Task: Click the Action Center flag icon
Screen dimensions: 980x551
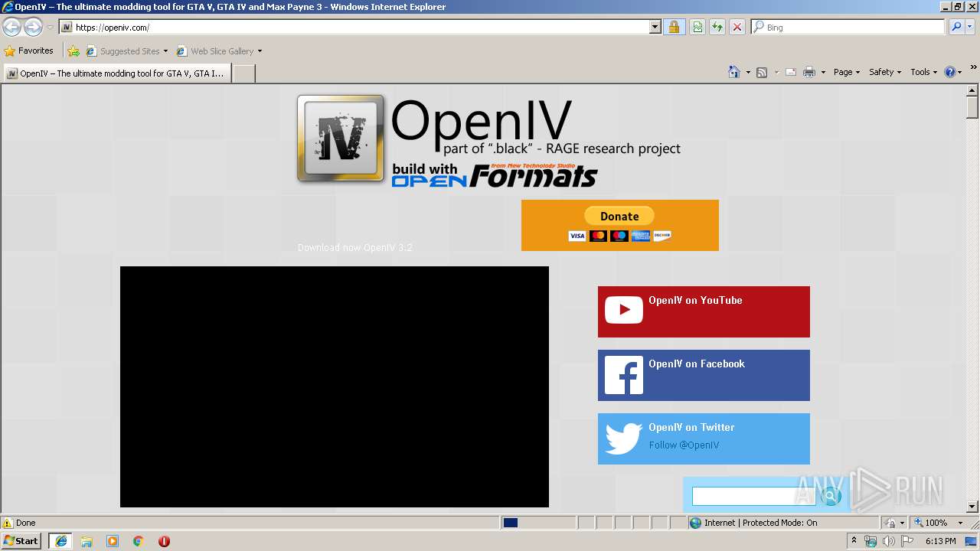Action: coord(907,541)
